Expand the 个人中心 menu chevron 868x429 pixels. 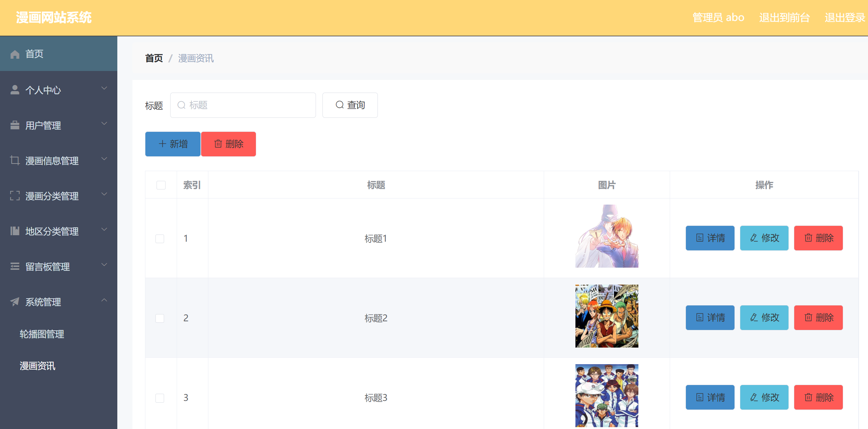[x=104, y=88]
